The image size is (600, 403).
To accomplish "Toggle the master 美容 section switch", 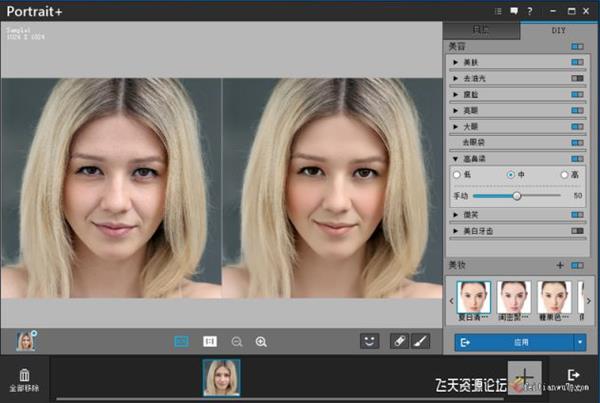I will click(x=577, y=47).
